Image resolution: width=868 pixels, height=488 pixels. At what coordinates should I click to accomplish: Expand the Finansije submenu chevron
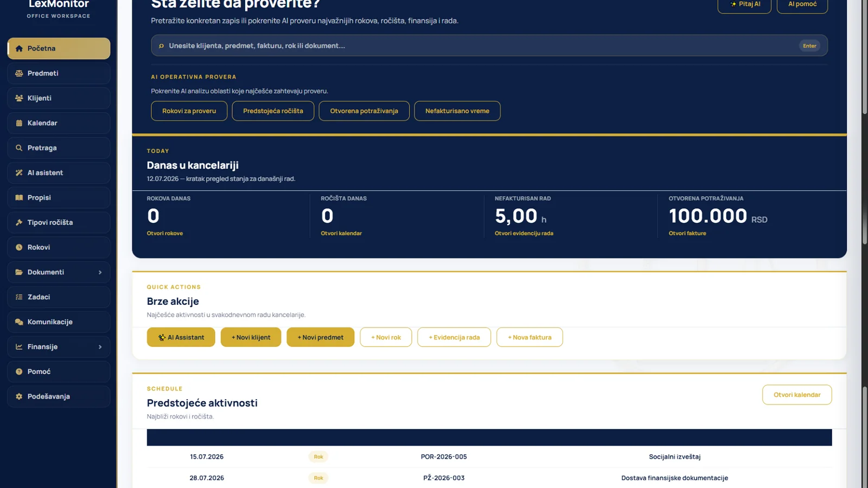[x=100, y=347]
